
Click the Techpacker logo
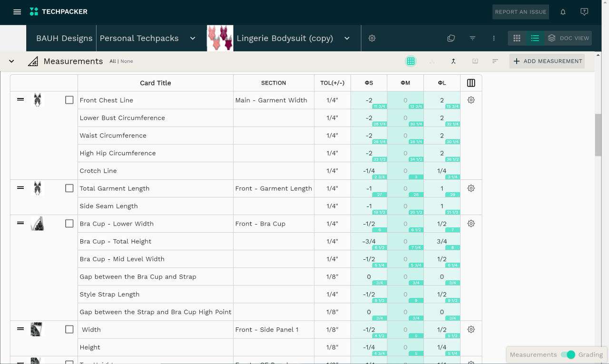[x=59, y=12]
